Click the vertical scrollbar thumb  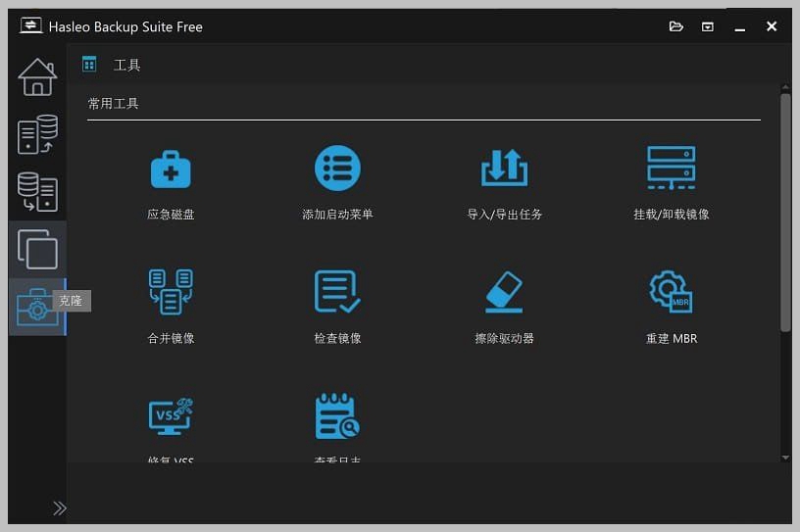pos(785,211)
